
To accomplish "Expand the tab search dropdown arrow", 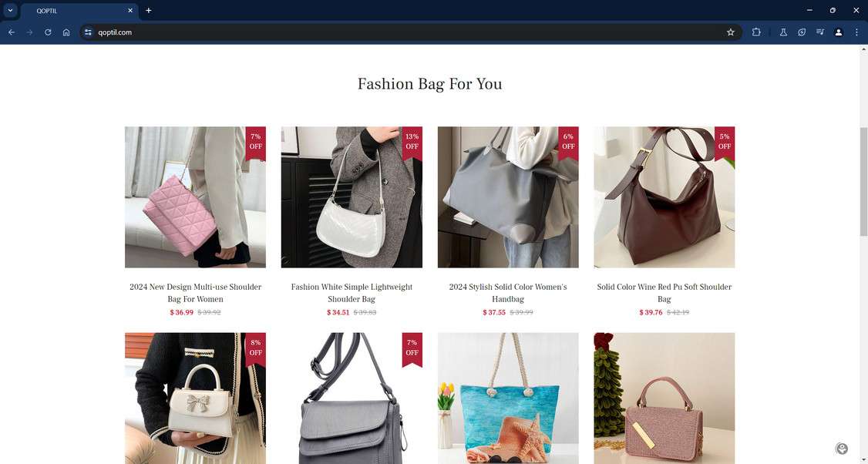I will click(10, 11).
